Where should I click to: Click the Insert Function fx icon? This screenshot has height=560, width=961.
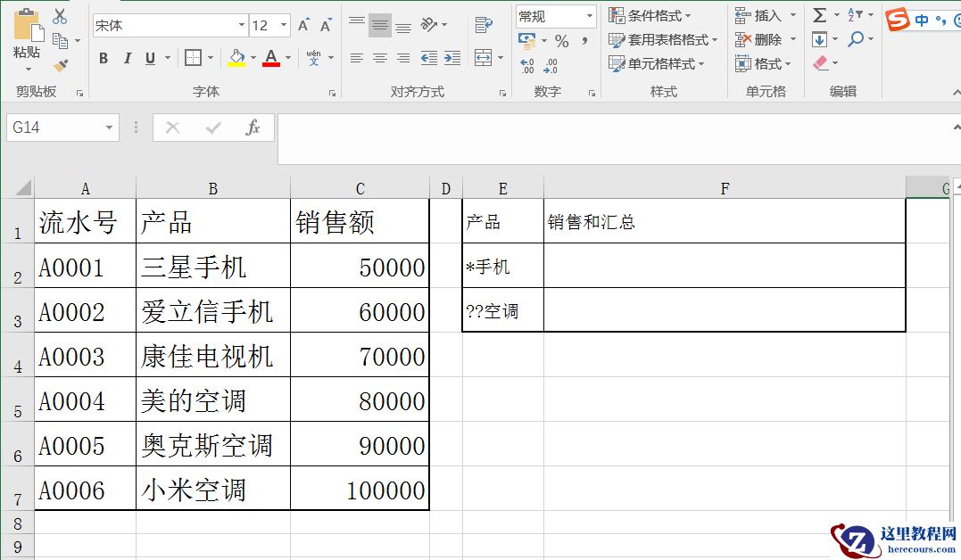[253, 128]
